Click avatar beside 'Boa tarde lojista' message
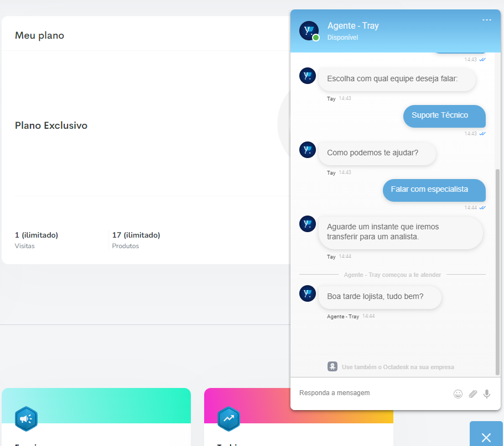This screenshot has height=446, width=504. pyautogui.click(x=308, y=293)
